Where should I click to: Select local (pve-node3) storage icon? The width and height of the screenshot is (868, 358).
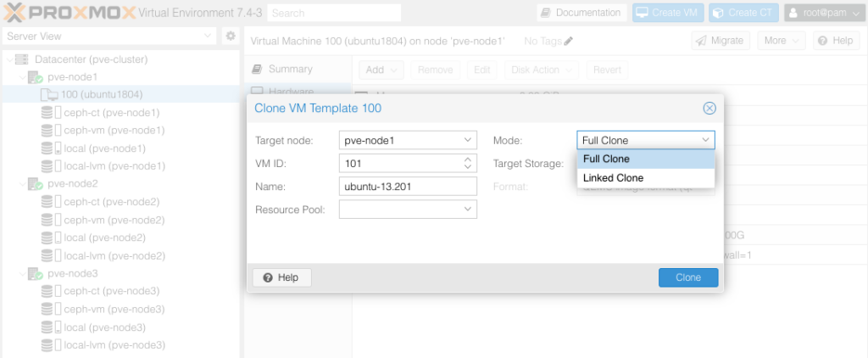pos(51,327)
